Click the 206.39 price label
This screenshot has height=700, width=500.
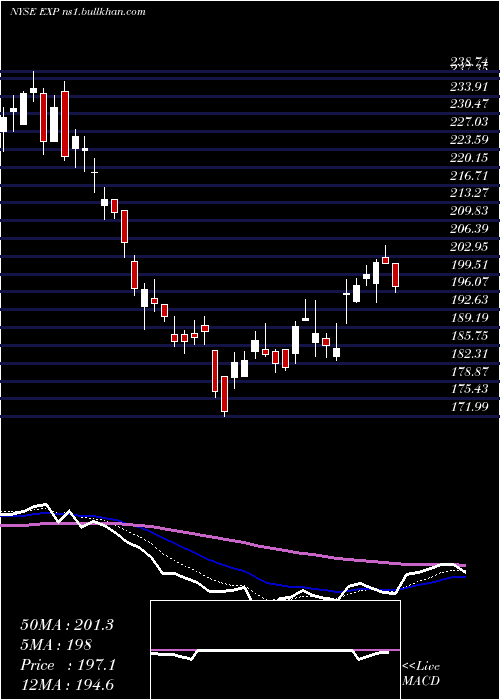point(468,229)
